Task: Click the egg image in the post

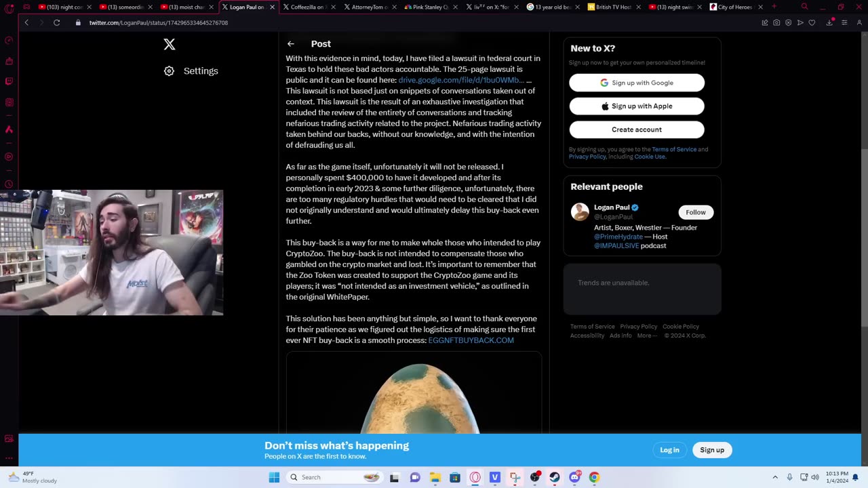Action: 414,393
